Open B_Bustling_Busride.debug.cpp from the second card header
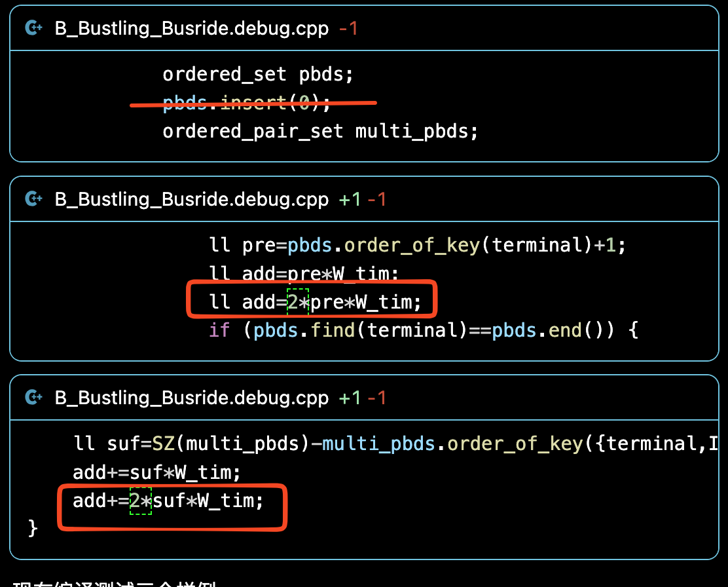Screen dimensions: 728x587 point(191,199)
